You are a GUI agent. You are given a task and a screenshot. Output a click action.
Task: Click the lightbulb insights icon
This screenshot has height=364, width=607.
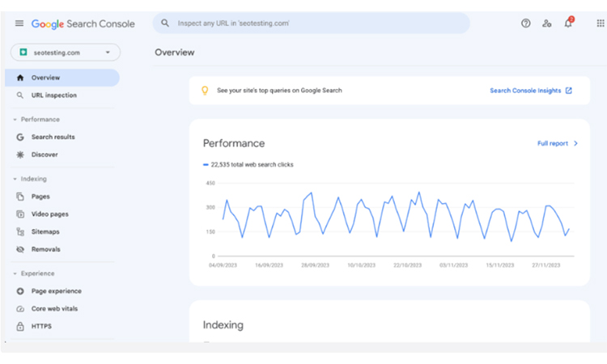coord(205,91)
